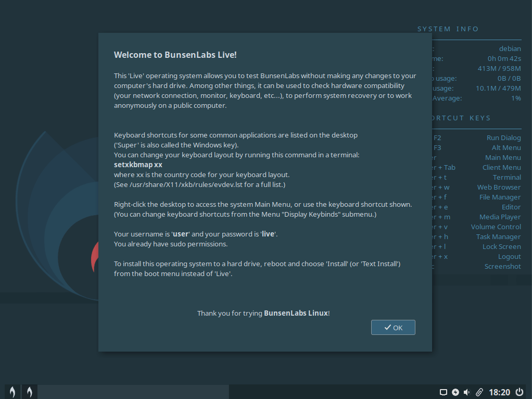Viewport: 532px width, 399px height.
Task: Click the 'Volume Control' shortcut label on the desktop
Action: pos(496,227)
